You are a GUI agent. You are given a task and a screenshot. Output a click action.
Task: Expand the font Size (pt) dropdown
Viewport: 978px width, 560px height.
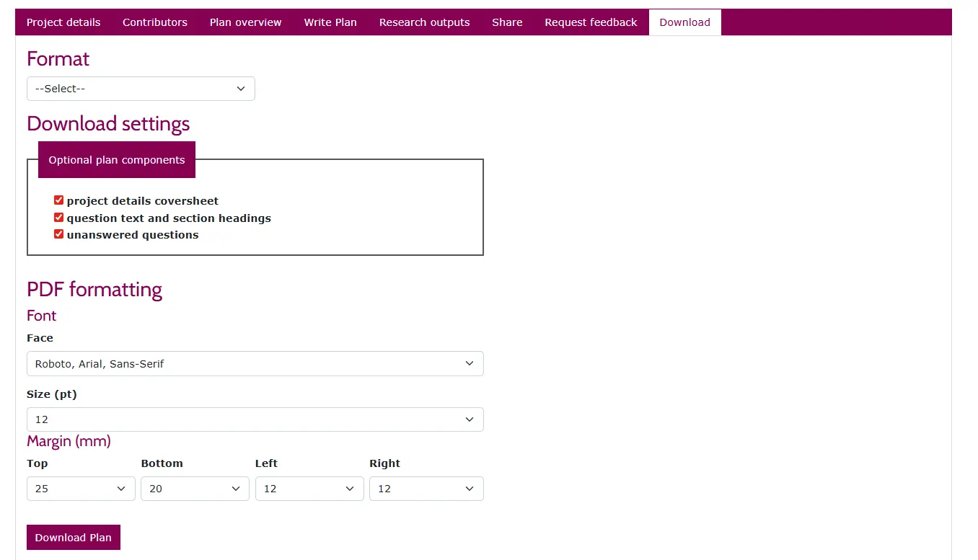click(255, 419)
